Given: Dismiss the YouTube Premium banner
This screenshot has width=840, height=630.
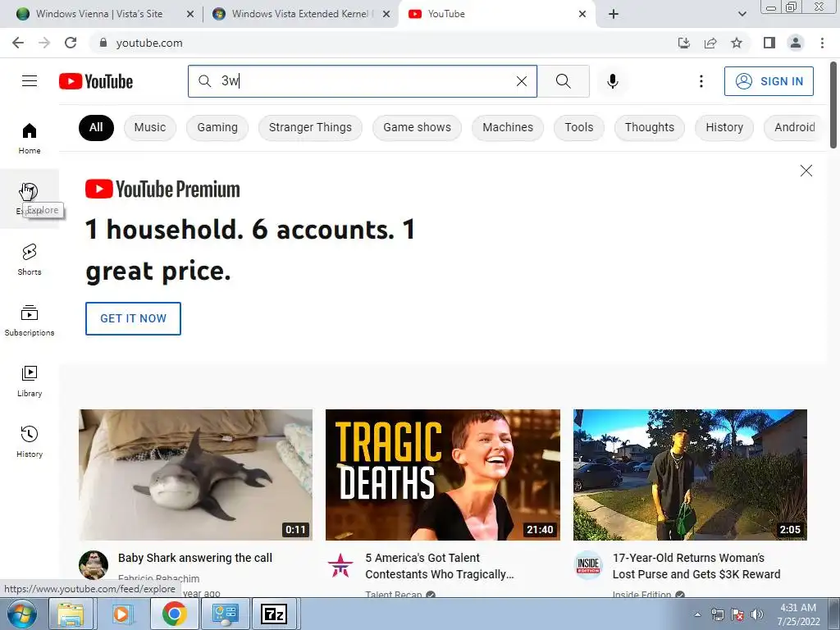Looking at the screenshot, I should point(806,171).
